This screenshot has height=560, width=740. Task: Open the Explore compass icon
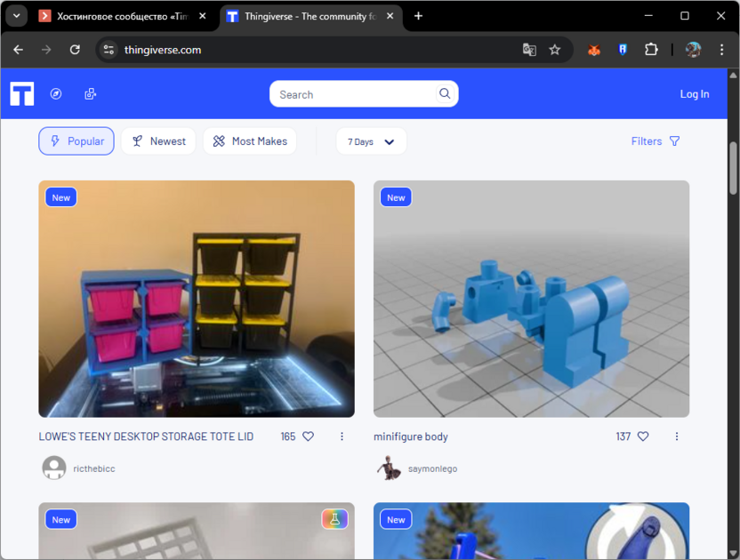pyautogui.click(x=56, y=94)
